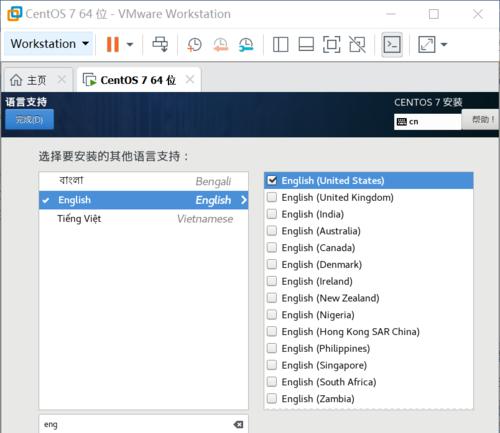The image size is (500, 433).
Task: Close the VMware Workstation window
Action: 478,14
